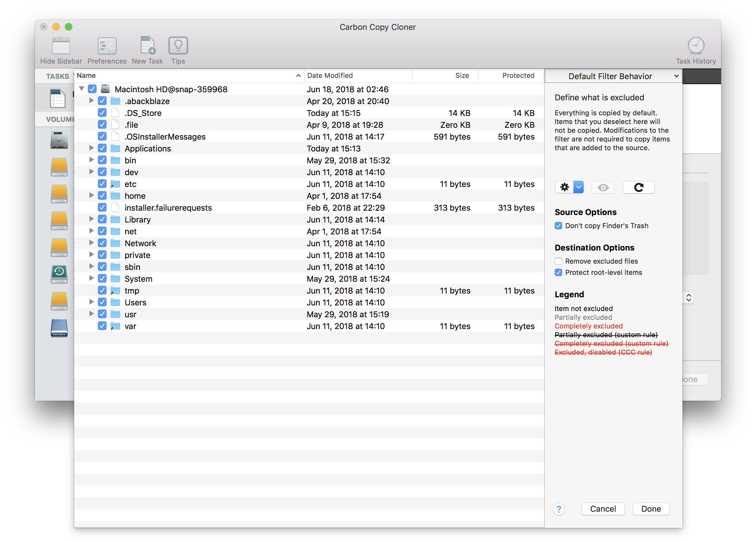Collapse the Macintosh HD snapshot root
756x541 pixels.
coord(82,89)
